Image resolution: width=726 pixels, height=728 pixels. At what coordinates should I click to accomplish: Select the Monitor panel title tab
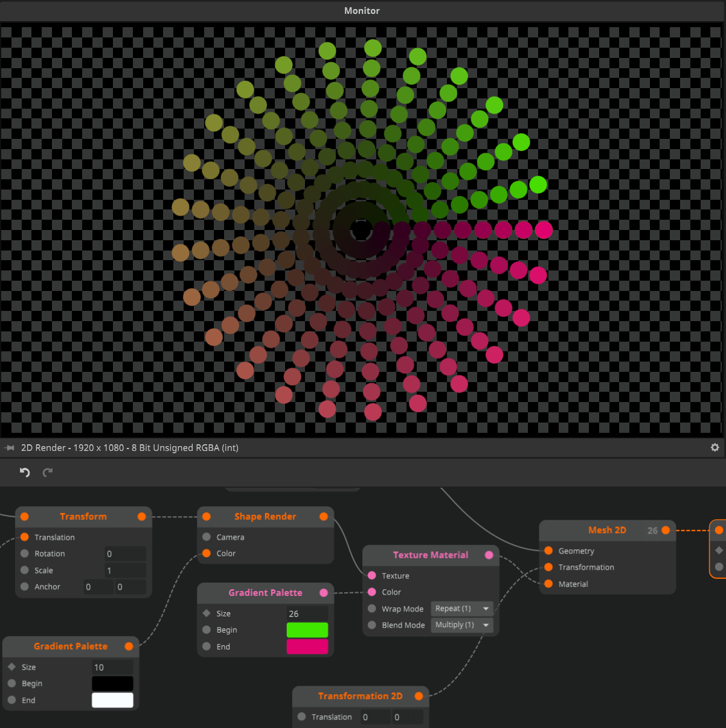[362, 11]
